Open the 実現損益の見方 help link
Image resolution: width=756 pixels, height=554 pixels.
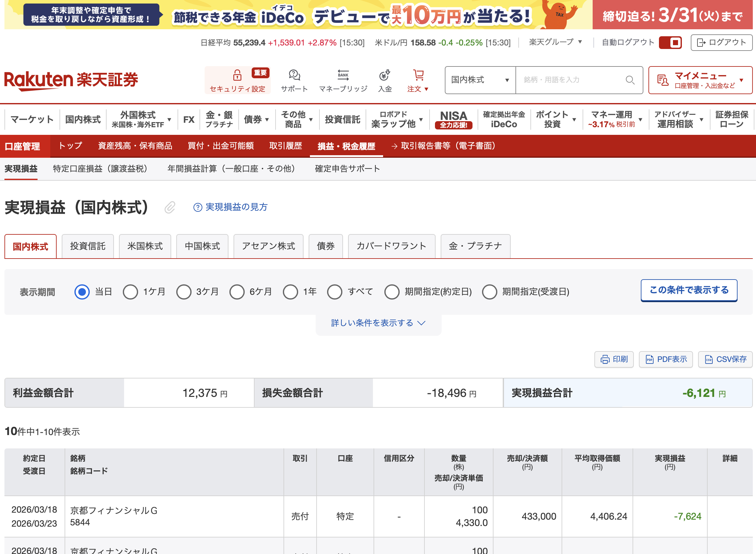coord(231,207)
